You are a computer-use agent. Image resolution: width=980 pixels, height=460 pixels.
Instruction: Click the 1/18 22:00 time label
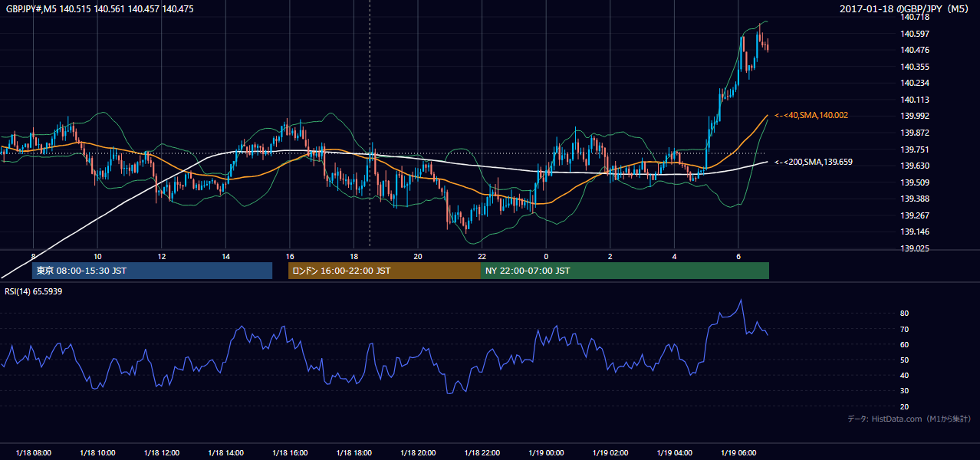pos(482,453)
